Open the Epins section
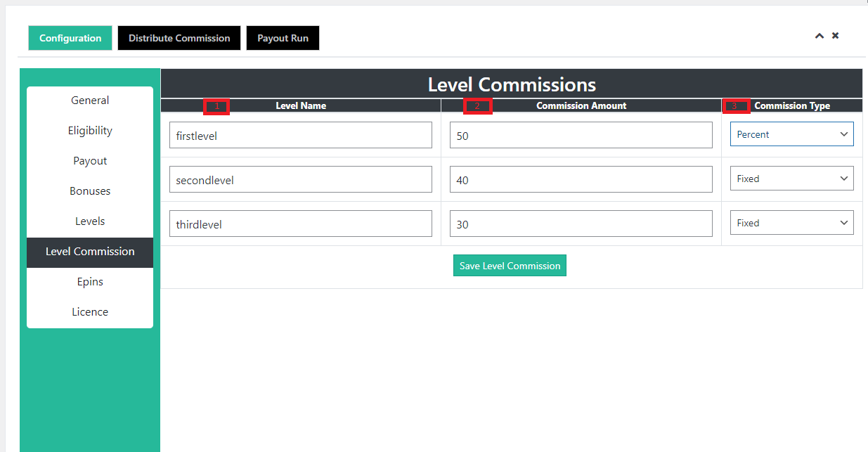This screenshot has width=868, height=452. [90, 282]
